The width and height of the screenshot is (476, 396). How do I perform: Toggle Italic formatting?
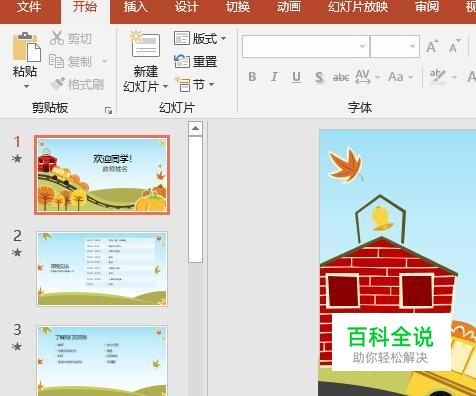[274, 77]
